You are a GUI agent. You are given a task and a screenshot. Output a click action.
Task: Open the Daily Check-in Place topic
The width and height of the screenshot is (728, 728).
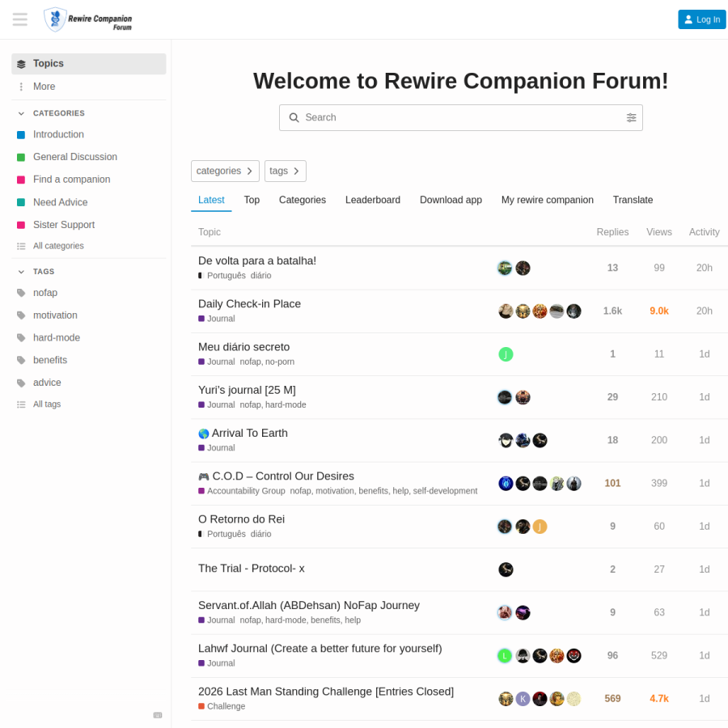point(249,304)
